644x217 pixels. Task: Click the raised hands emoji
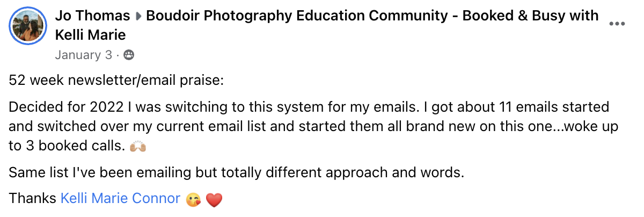point(138,147)
